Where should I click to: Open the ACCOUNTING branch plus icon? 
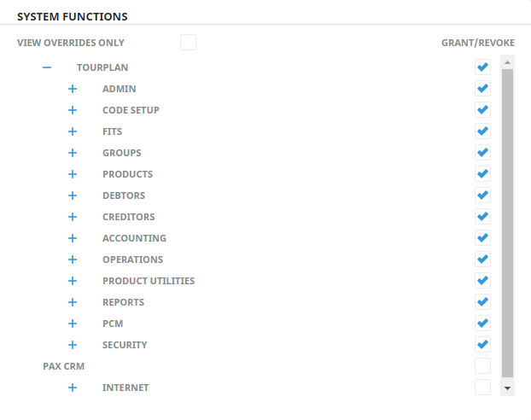[73, 238]
